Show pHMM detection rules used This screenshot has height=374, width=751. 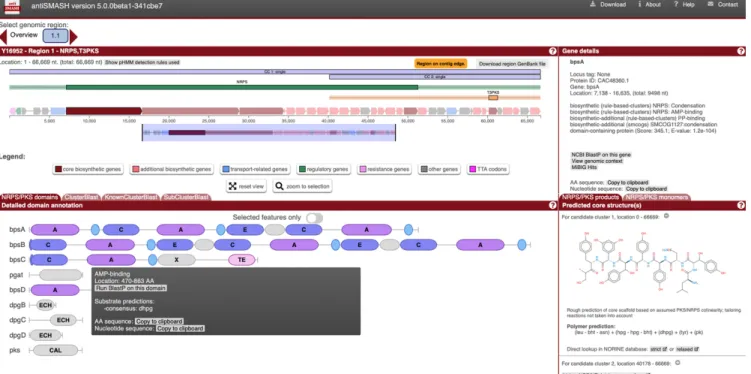[142, 62]
